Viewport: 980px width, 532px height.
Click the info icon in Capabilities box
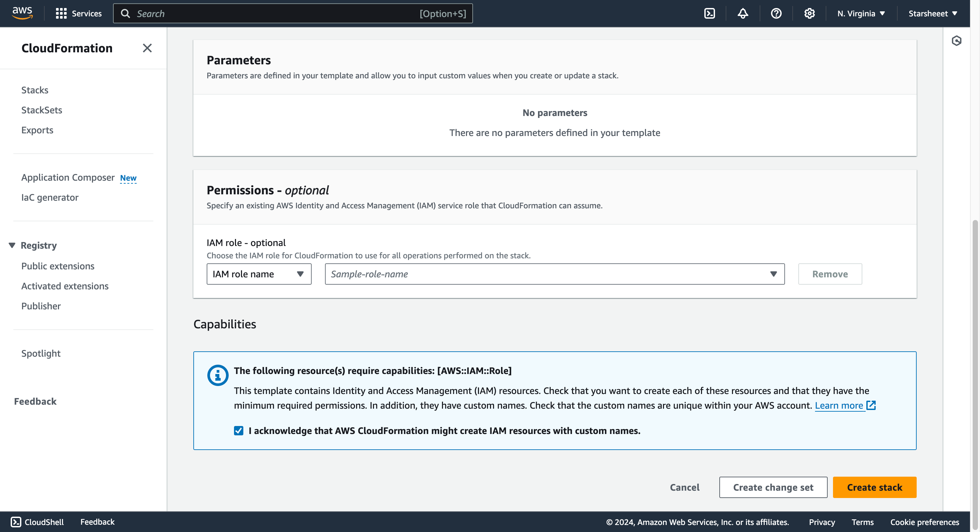tap(218, 375)
